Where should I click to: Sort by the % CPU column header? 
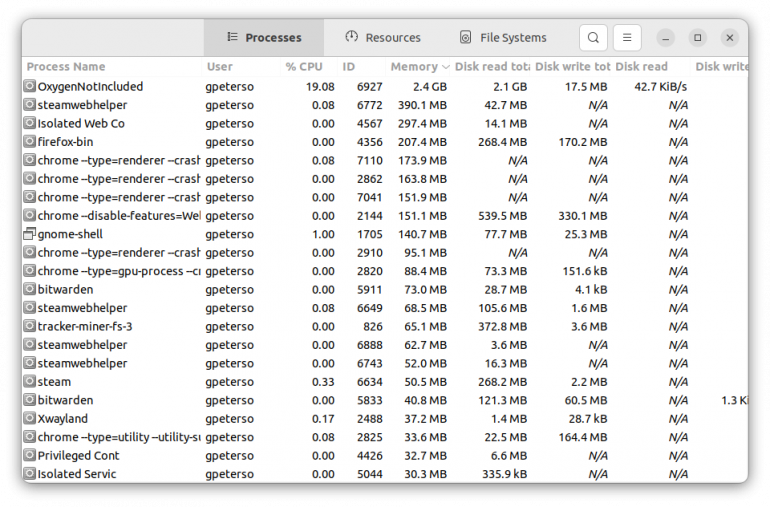point(309,67)
